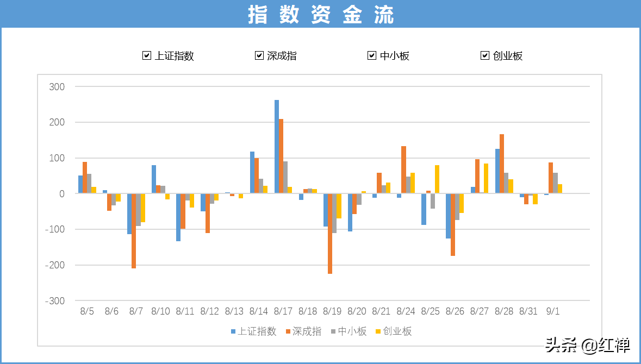Click the orange bar on 8/24
641x364 pixels.
403,170
